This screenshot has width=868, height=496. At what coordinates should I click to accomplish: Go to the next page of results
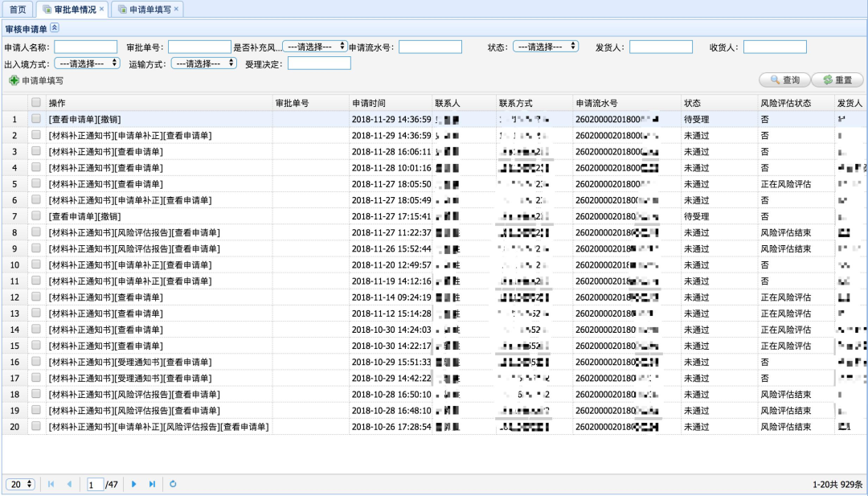point(134,484)
